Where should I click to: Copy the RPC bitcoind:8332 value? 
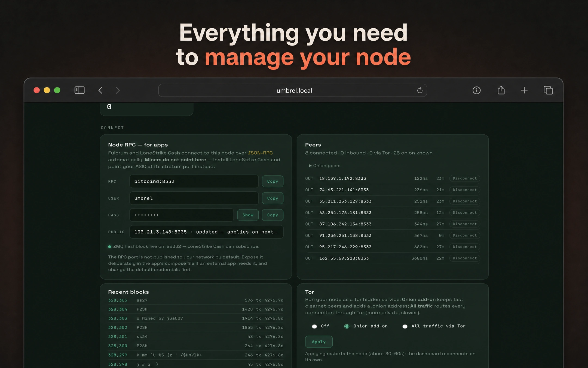[272, 181]
